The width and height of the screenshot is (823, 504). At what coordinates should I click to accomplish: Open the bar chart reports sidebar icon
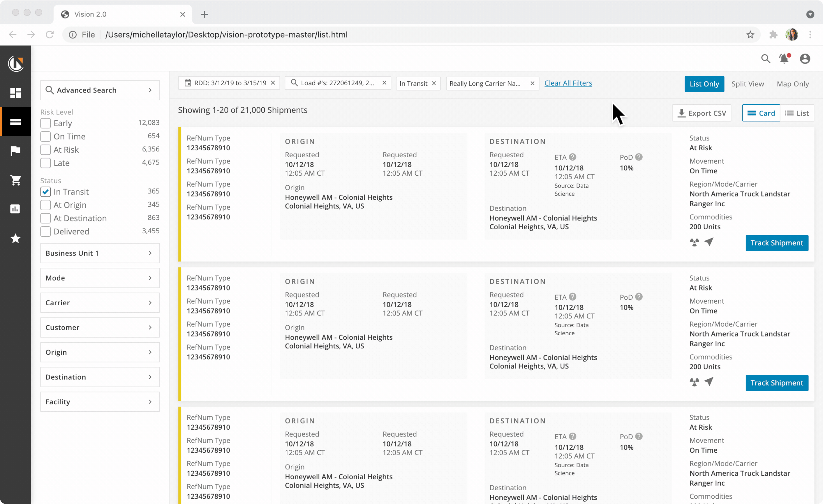15,209
